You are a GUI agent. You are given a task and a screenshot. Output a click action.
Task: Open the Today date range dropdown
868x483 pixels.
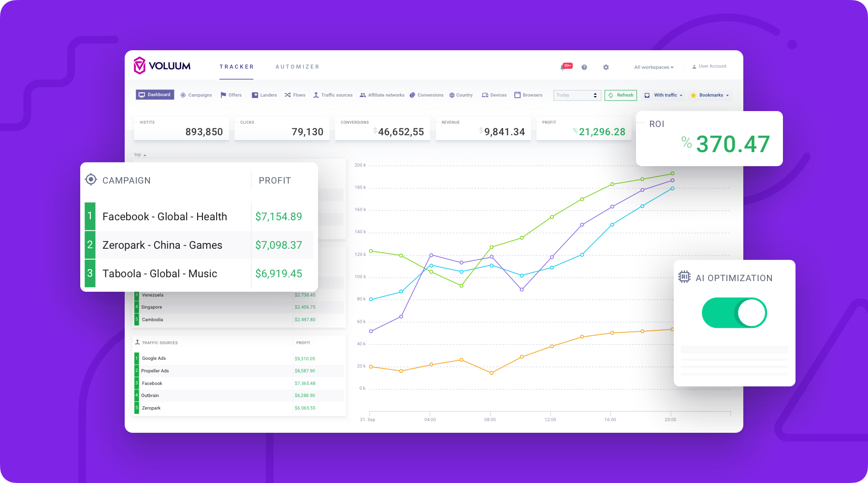coord(577,95)
